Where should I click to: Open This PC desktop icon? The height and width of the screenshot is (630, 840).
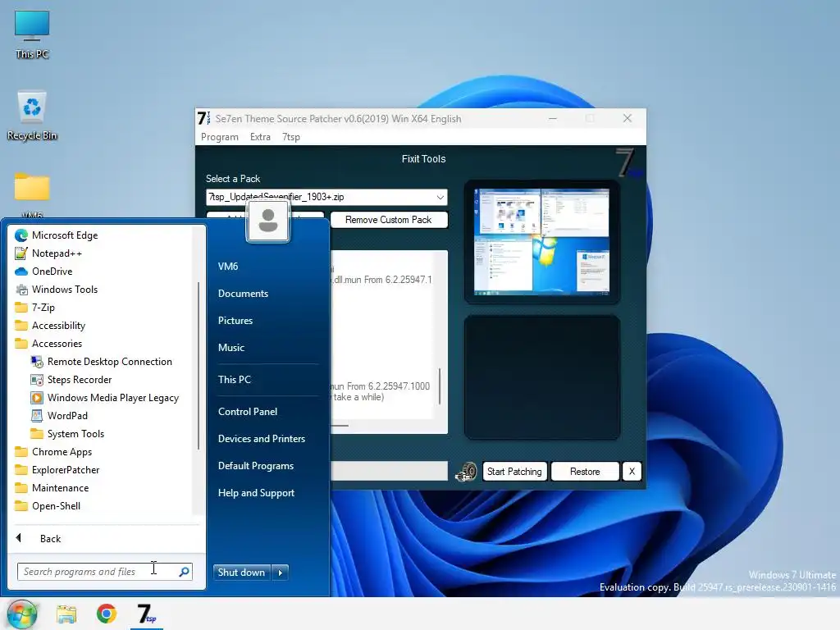point(32,34)
